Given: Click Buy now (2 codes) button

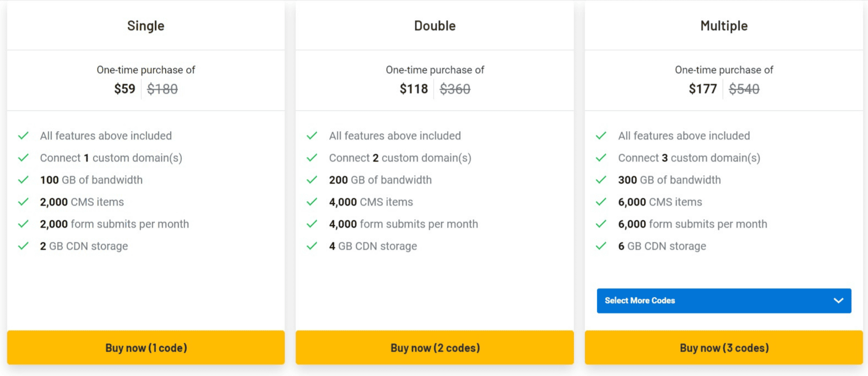Looking at the screenshot, I should tap(435, 348).
